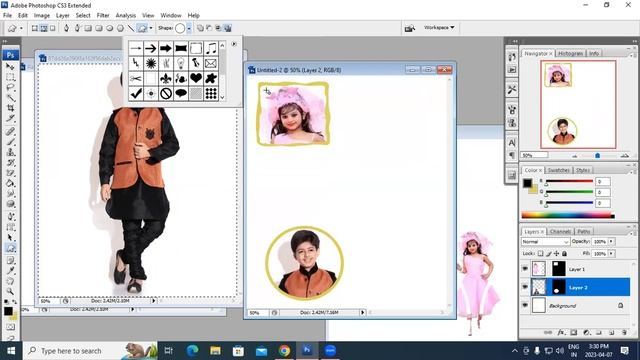Select the Rectangular Marquee tool
The height and width of the screenshot is (360, 640).
[10, 77]
